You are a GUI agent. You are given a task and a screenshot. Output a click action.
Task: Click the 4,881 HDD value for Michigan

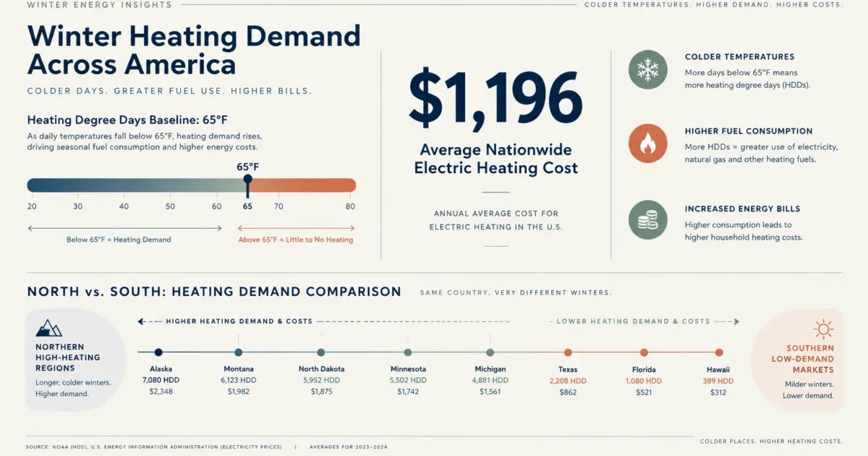490,380
